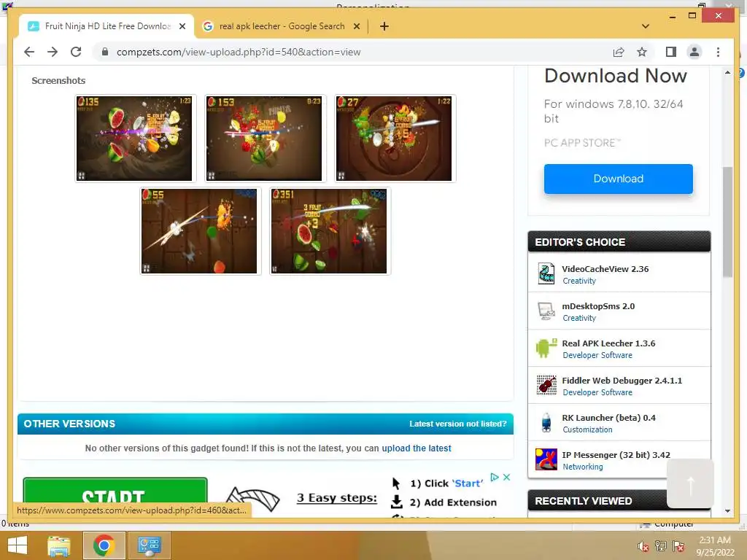This screenshot has height=560, width=747.
Task: Click the Fiddler Web Debugger icon
Action: [x=546, y=385]
